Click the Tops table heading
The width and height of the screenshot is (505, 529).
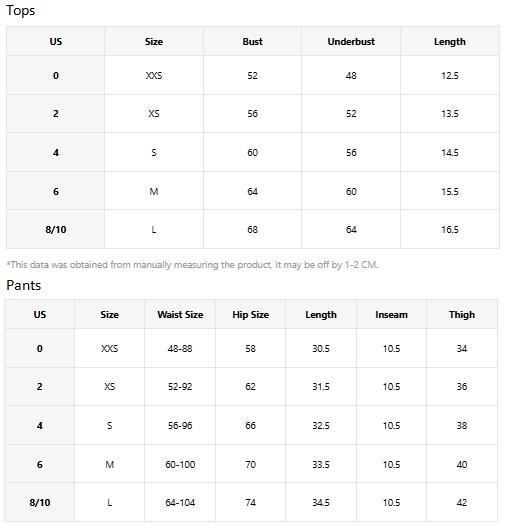tap(21, 10)
